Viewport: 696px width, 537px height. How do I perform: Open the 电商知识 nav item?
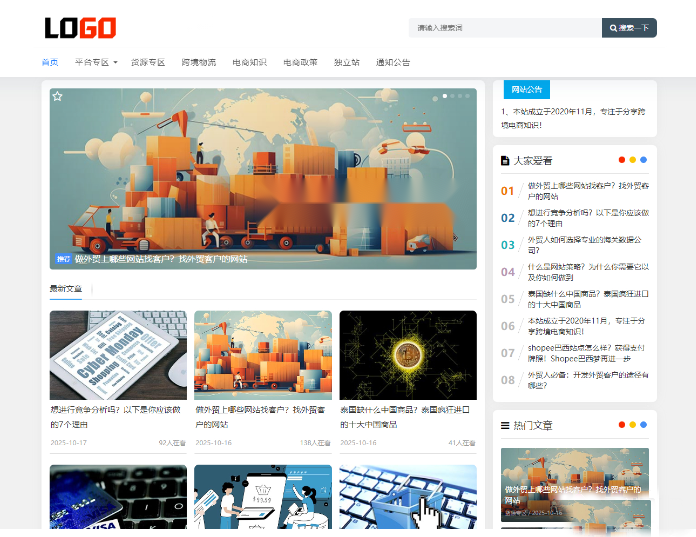[x=249, y=63]
